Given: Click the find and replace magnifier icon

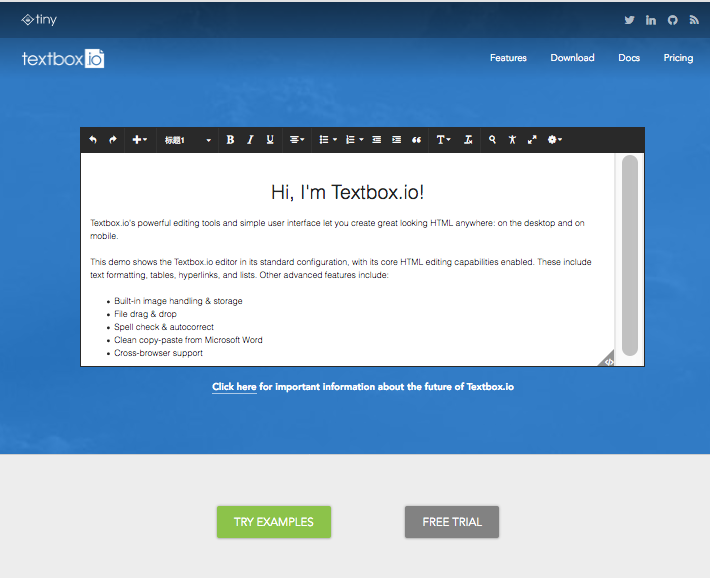Looking at the screenshot, I should 492,140.
